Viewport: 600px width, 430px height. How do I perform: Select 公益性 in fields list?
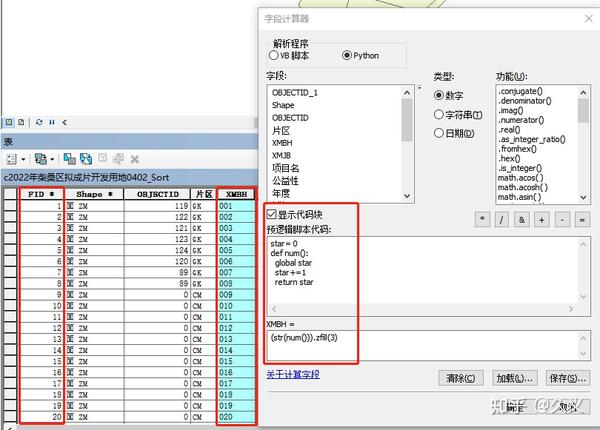point(285,181)
